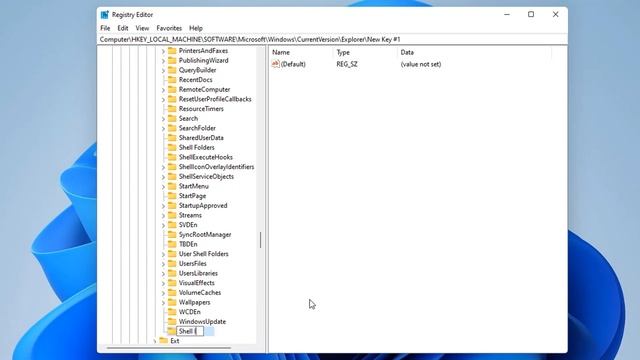Click the WindowsUpdate folder icon
640x360 pixels.
click(x=172, y=322)
